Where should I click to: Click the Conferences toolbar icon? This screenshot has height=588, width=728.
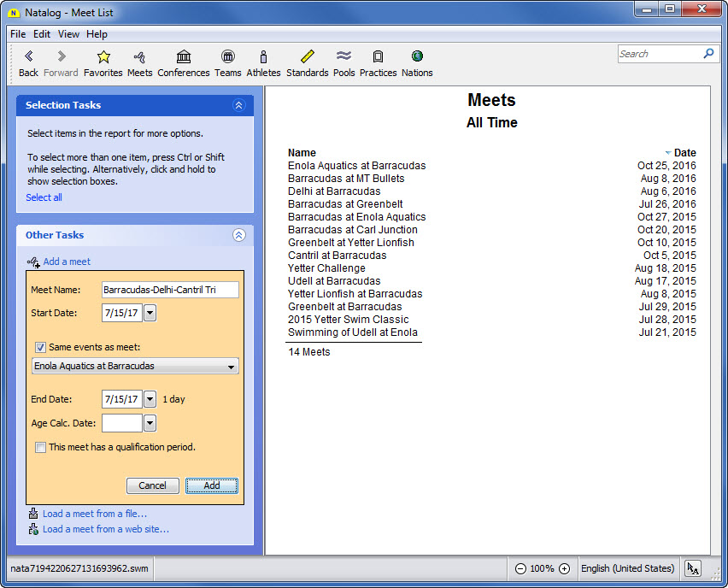pyautogui.click(x=184, y=57)
